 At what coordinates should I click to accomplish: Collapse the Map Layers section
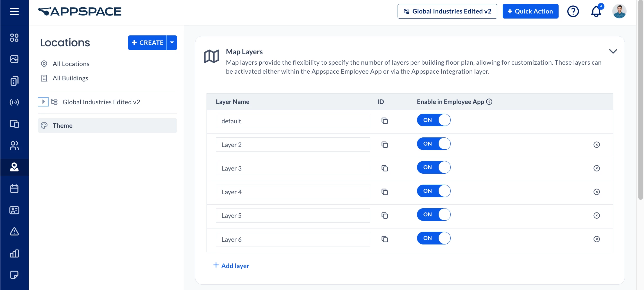click(x=613, y=51)
